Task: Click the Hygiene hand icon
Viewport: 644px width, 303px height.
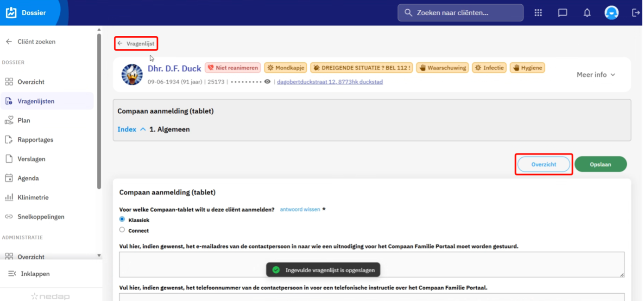Action: click(516, 68)
